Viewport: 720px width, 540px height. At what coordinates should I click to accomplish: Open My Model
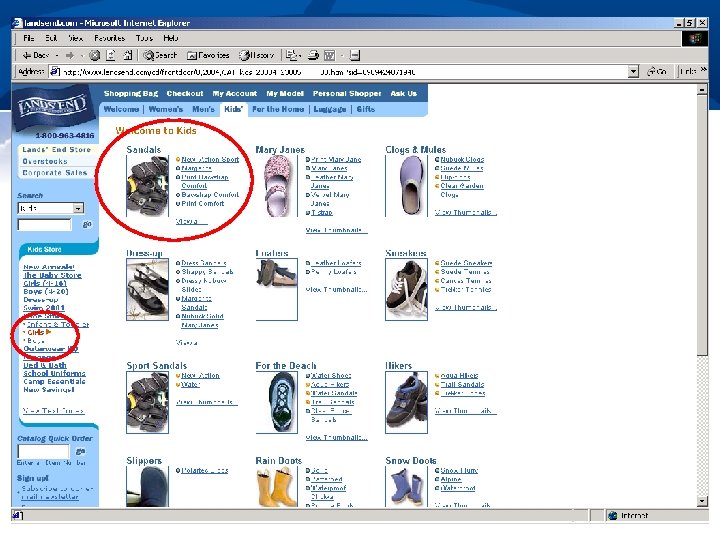coord(285,94)
